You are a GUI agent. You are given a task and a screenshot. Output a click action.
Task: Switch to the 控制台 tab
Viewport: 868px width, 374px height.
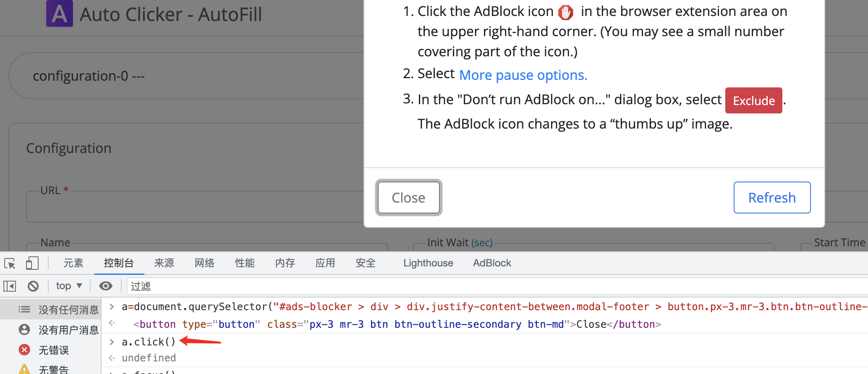point(119,263)
